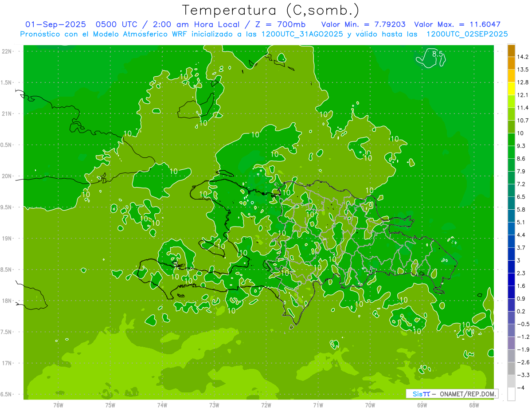The image size is (532, 411).
Task: Pick the dark orange swatch above 14.2
Action: coord(511,51)
